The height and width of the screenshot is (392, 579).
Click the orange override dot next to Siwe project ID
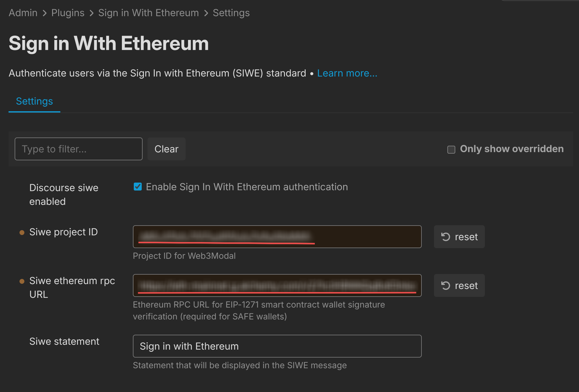(22, 232)
